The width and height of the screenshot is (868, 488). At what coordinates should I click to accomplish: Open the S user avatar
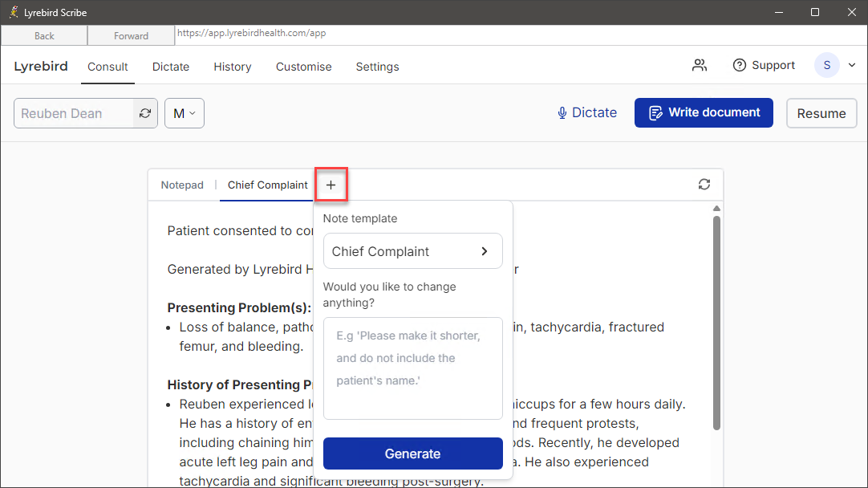tap(826, 65)
